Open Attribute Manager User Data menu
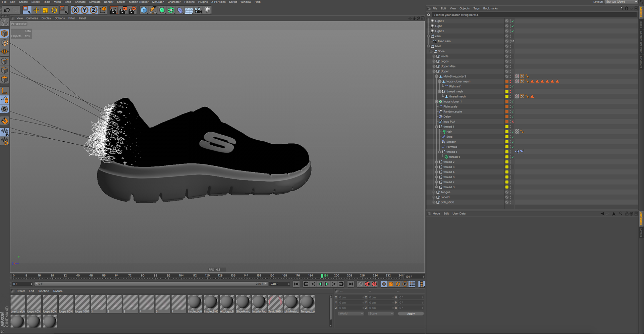 pyautogui.click(x=459, y=213)
